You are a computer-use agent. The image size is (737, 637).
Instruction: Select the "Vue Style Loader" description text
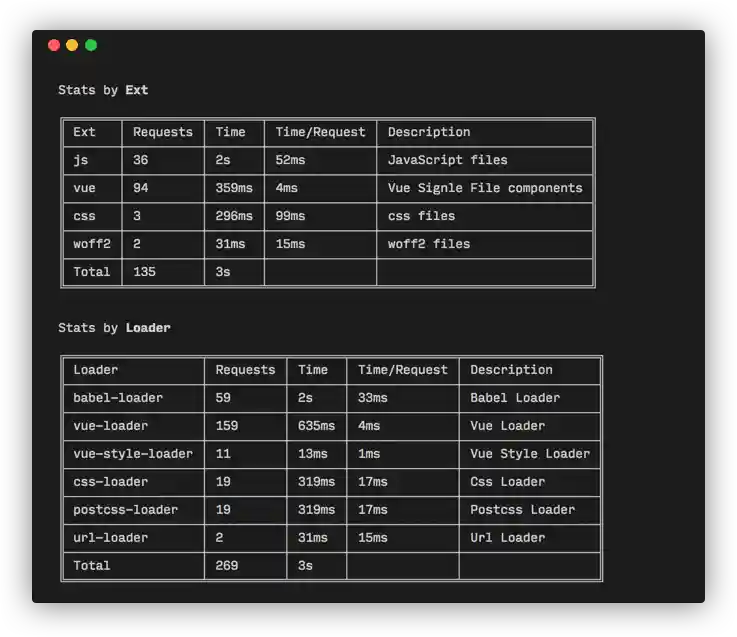[x=530, y=454]
